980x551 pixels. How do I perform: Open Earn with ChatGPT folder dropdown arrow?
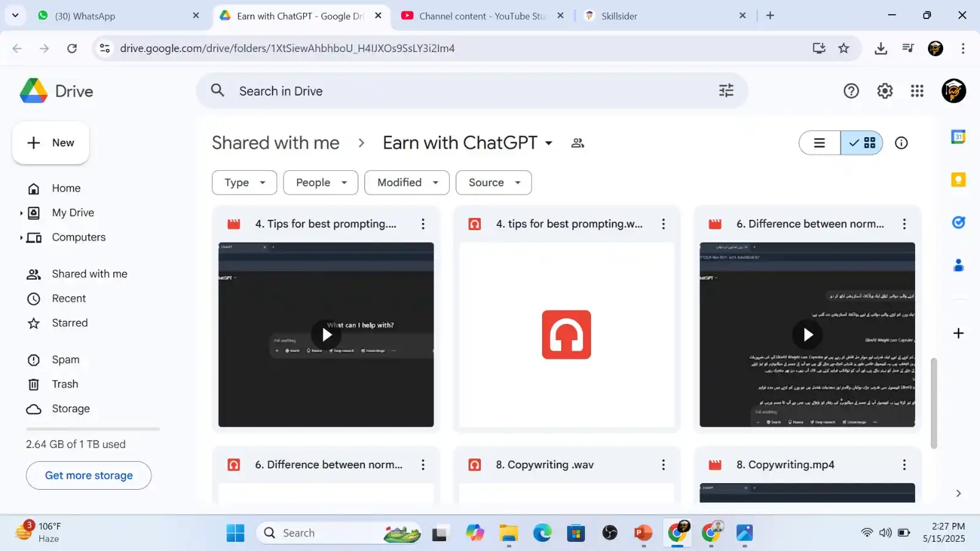549,143
